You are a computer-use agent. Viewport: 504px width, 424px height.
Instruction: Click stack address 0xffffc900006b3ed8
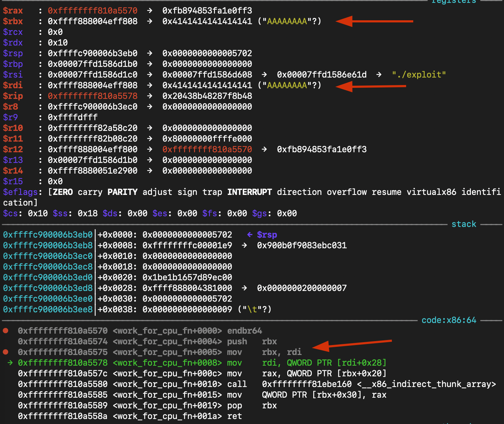pos(48,288)
